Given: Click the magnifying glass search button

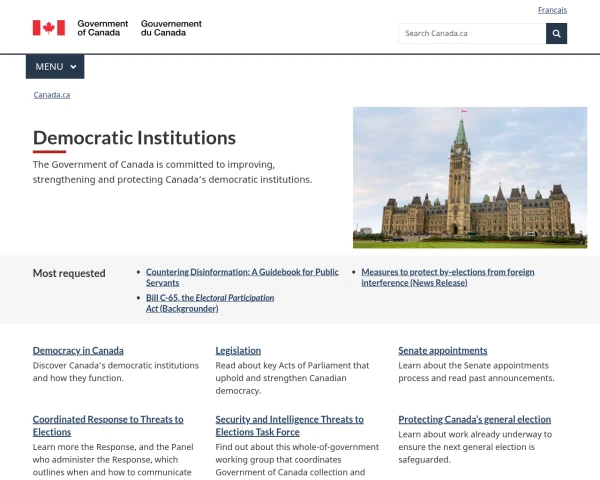Looking at the screenshot, I should 556,34.
